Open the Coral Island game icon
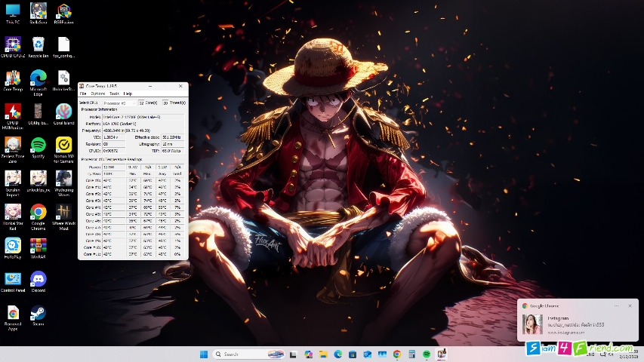644x362 pixels. click(x=63, y=114)
